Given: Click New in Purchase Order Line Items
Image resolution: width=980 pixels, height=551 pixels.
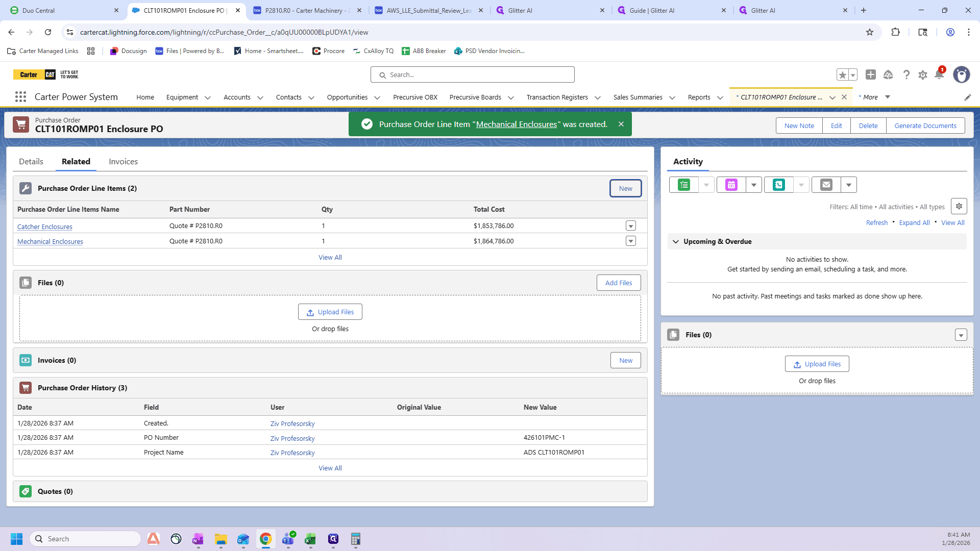Looking at the screenshot, I should tap(625, 188).
